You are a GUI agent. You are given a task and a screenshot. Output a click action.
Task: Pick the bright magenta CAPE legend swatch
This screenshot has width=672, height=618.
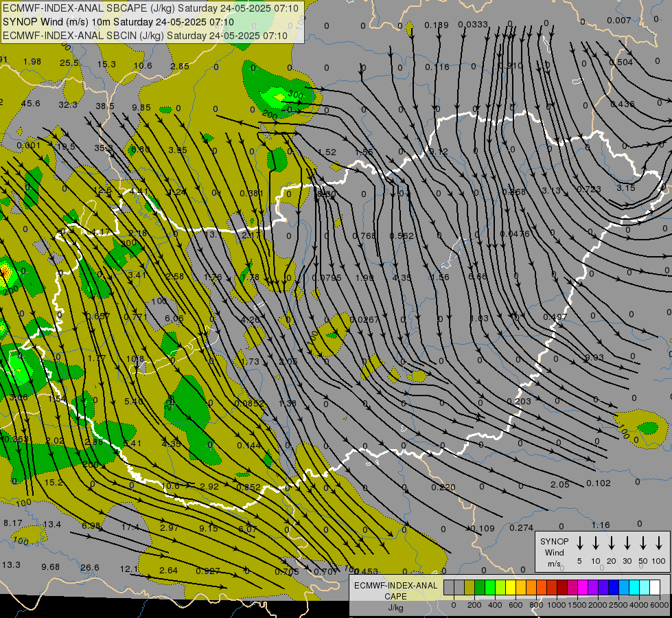583,587
